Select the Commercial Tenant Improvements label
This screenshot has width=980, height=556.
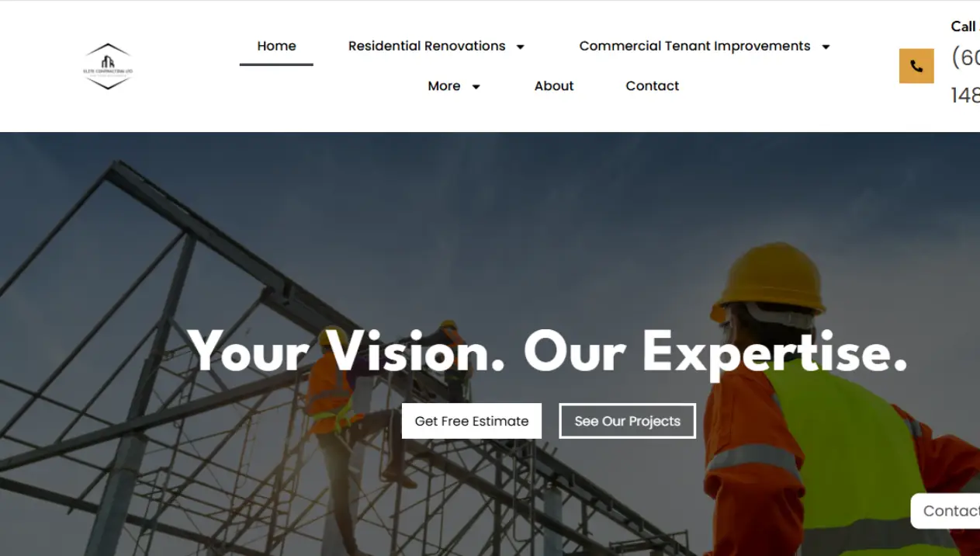[x=694, y=46]
